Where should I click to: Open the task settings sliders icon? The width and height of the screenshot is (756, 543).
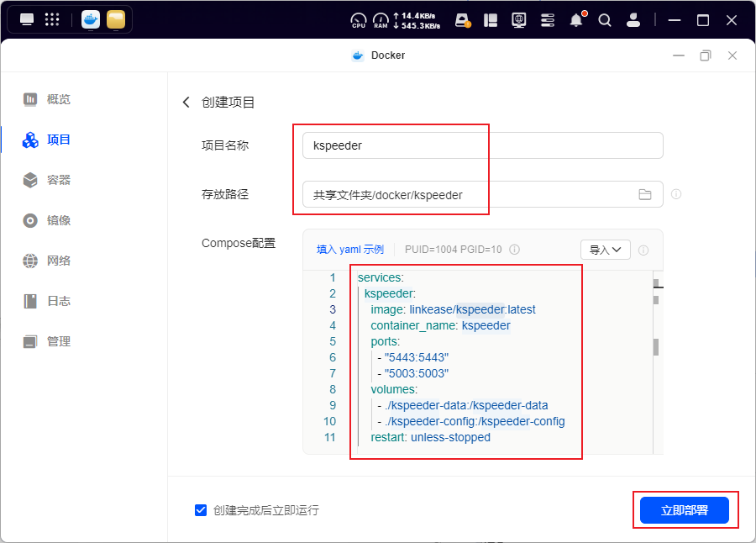pos(547,20)
